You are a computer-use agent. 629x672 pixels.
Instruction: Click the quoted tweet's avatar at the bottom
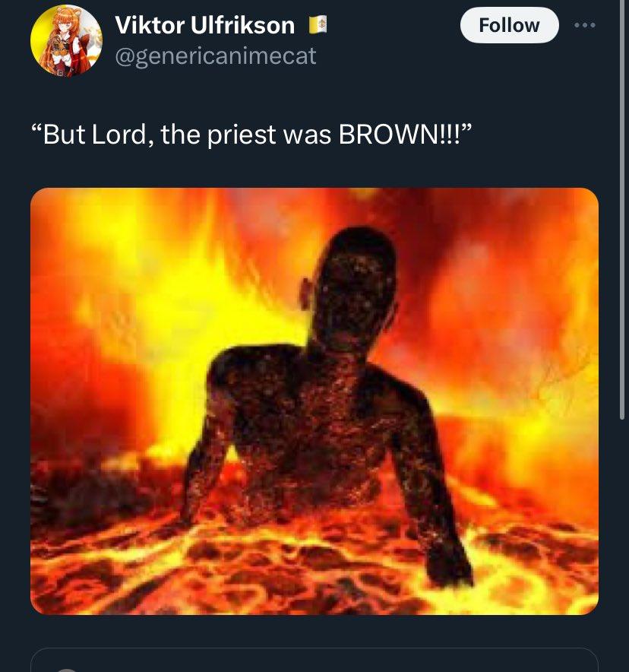(67, 669)
